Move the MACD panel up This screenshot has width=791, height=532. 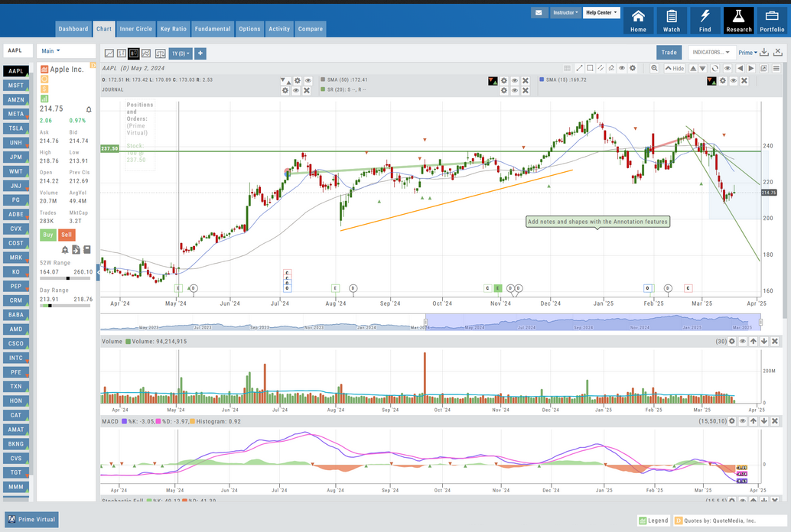pyautogui.click(x=754, y=421)
